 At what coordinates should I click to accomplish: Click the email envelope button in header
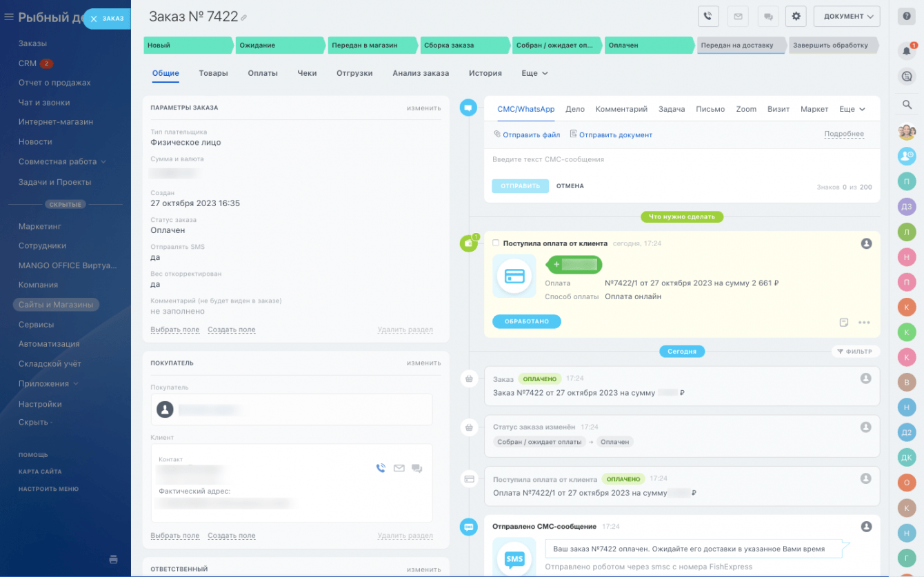coord(738,17)
